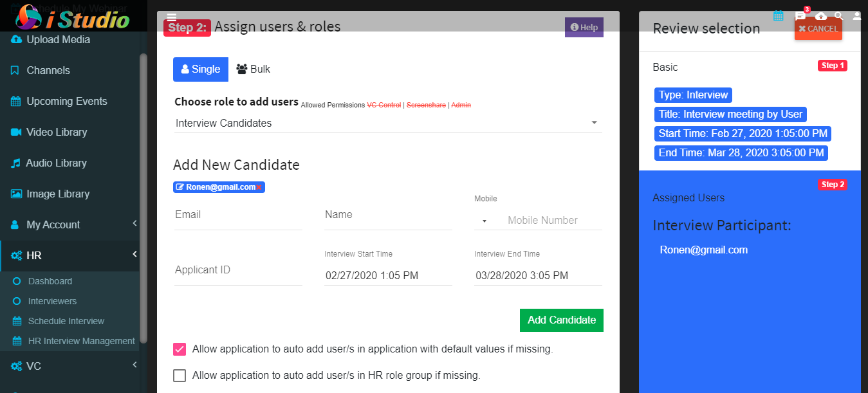
Task: Enable auto add users in HR role group
Action: pyautogui.click(x=180, y=375)
